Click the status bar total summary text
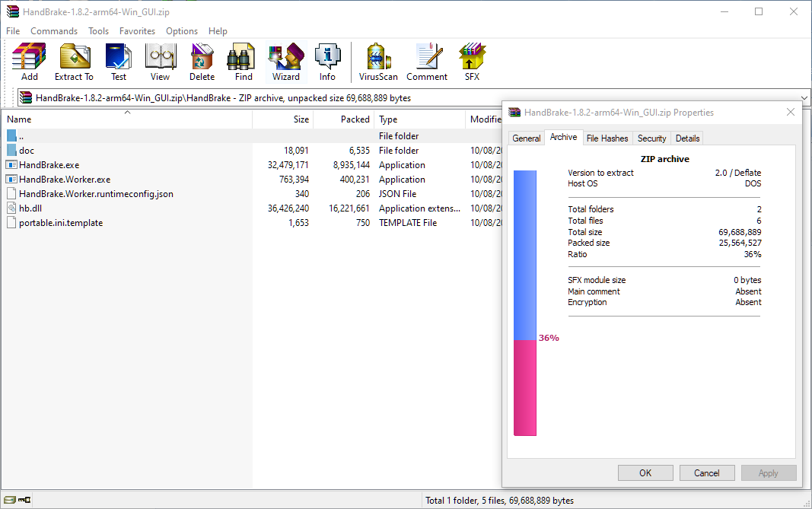The width and height of the screenshot is (812, 509). 500,500
